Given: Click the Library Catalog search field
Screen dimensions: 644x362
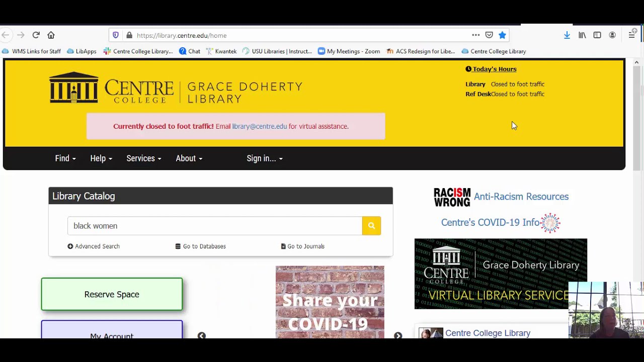Looking at the screenshot, I should [215, 226].
